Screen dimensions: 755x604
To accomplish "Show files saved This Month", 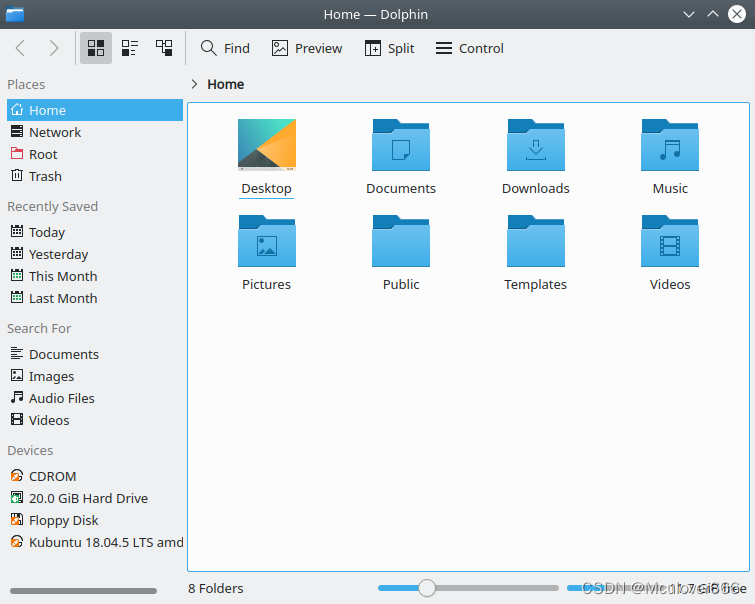I will [x=95, y=276].
